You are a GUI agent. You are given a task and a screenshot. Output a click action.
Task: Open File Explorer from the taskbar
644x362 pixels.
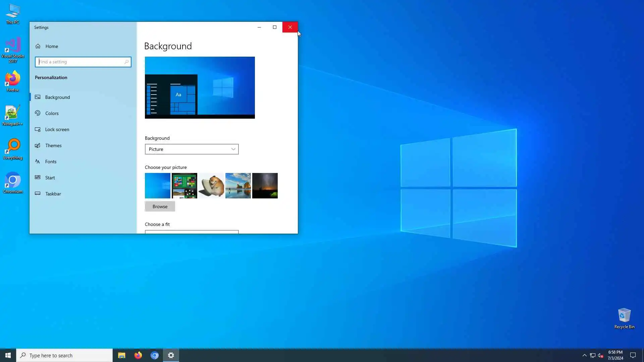coord(121,355)
